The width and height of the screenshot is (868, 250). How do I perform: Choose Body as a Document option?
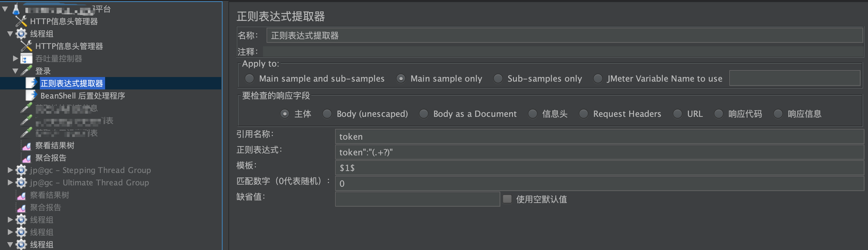424,114
